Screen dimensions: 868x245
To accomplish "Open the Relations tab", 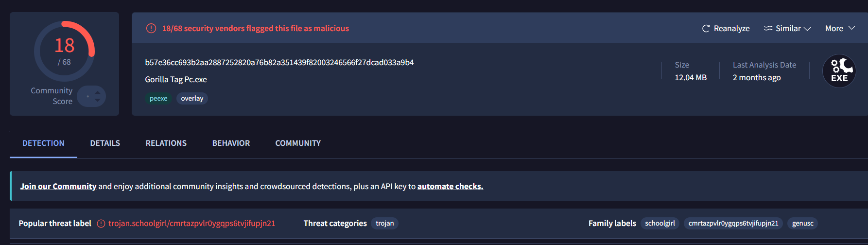I will coord(166,143).
